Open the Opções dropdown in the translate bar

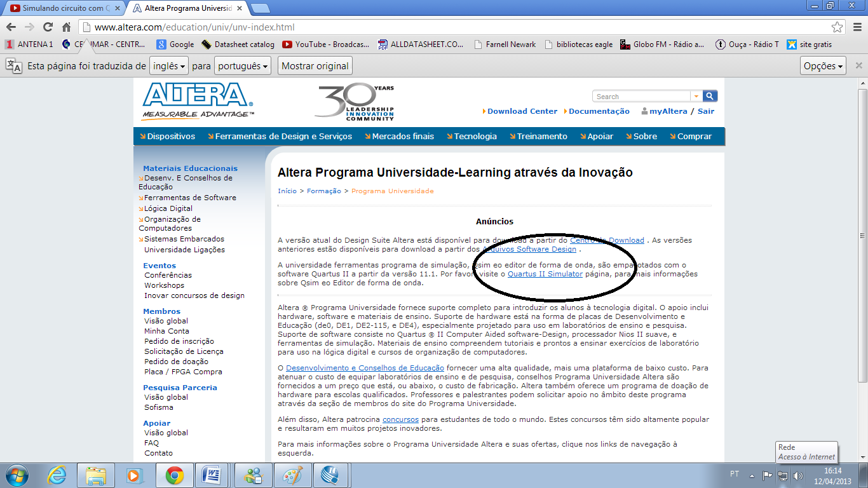pyautogui.click(x=824, y=66)
